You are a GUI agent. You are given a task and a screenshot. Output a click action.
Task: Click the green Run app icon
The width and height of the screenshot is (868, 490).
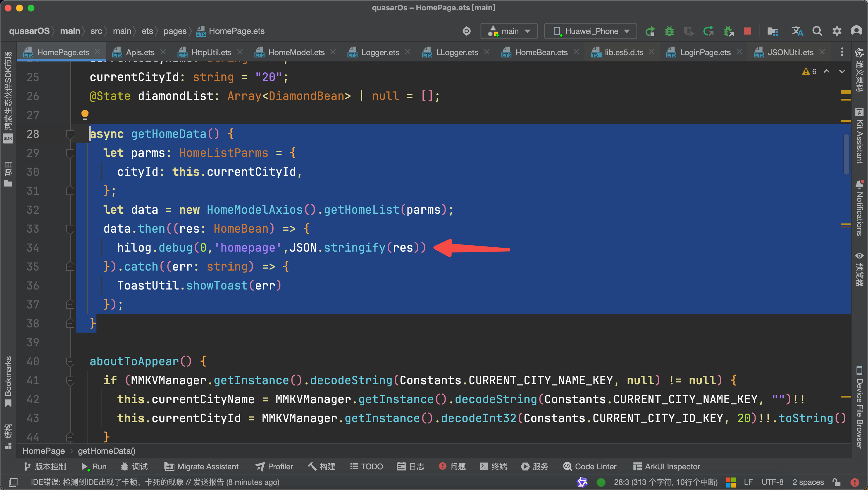tap(650, 31)
